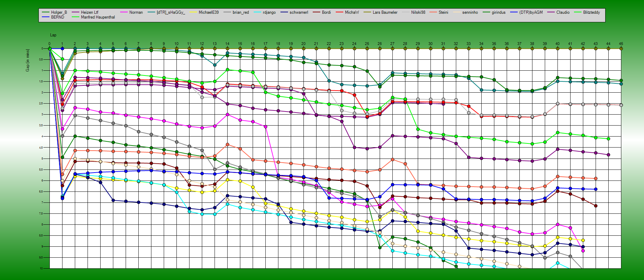Click lap number 33 on axis
The height and width of the screenshot is (280, 644).
(469, 44)
